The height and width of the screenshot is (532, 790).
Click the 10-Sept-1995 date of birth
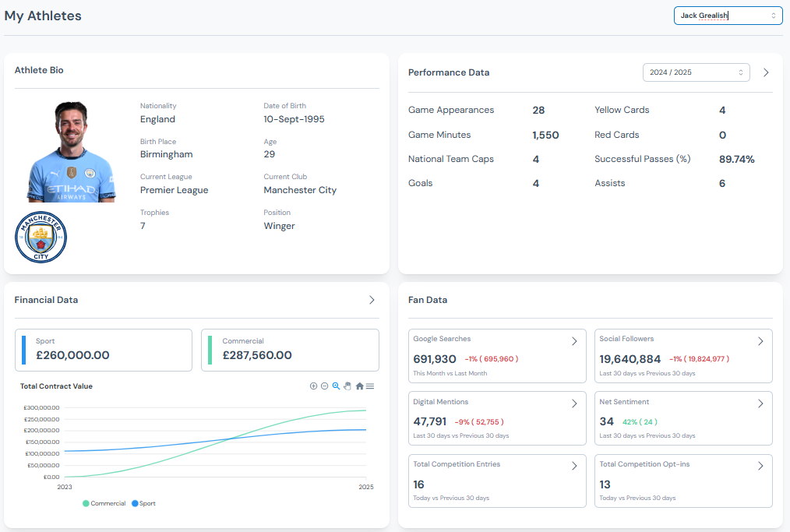click(294, 119)
